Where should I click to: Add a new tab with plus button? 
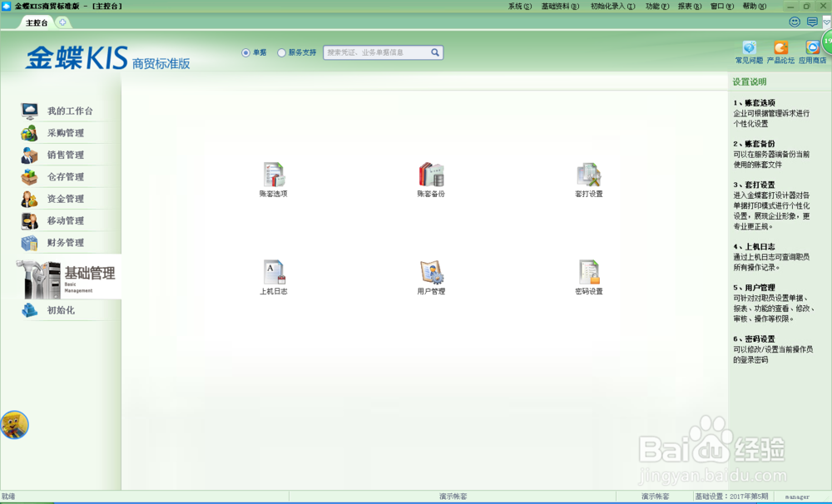pyautogui.click(x=62, y=22)
